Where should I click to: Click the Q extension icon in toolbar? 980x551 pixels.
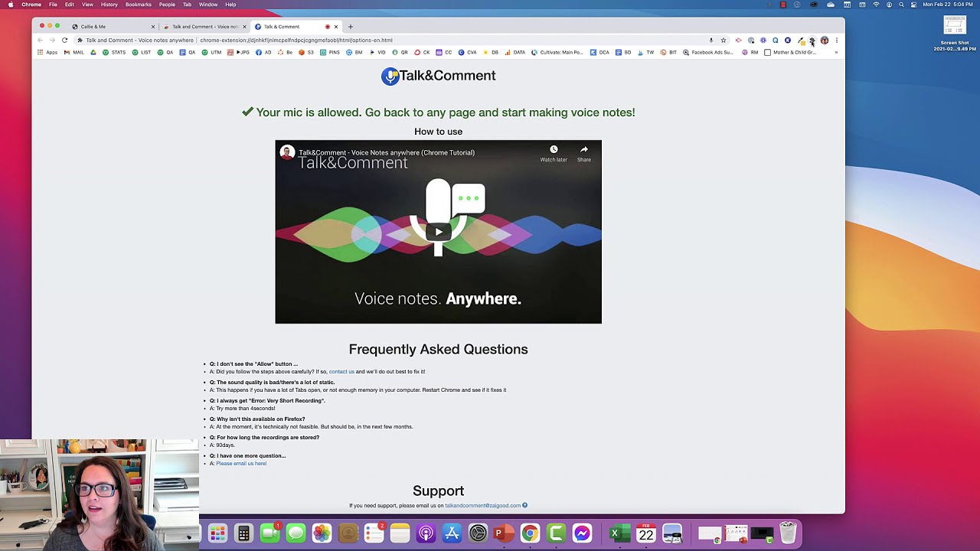coord(776,41)
